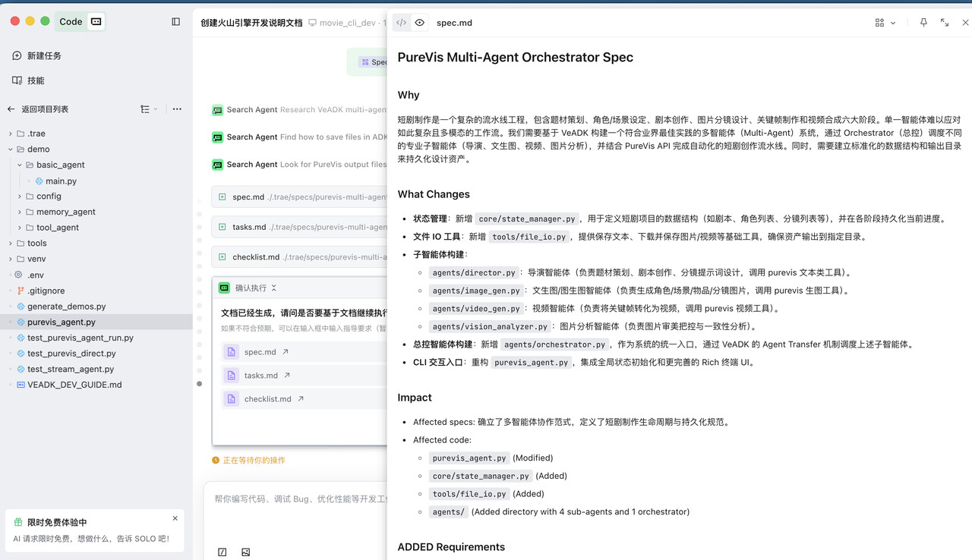Switch to source code view of spec.md
The height and width of the screenshot is (560, 972).
[402, 23]
